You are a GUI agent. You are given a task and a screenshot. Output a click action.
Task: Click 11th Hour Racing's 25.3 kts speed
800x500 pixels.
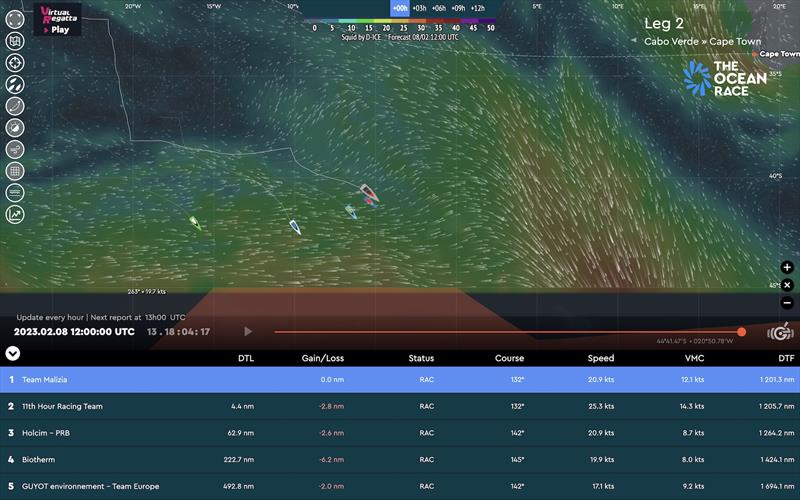click(x=601, y=407)
